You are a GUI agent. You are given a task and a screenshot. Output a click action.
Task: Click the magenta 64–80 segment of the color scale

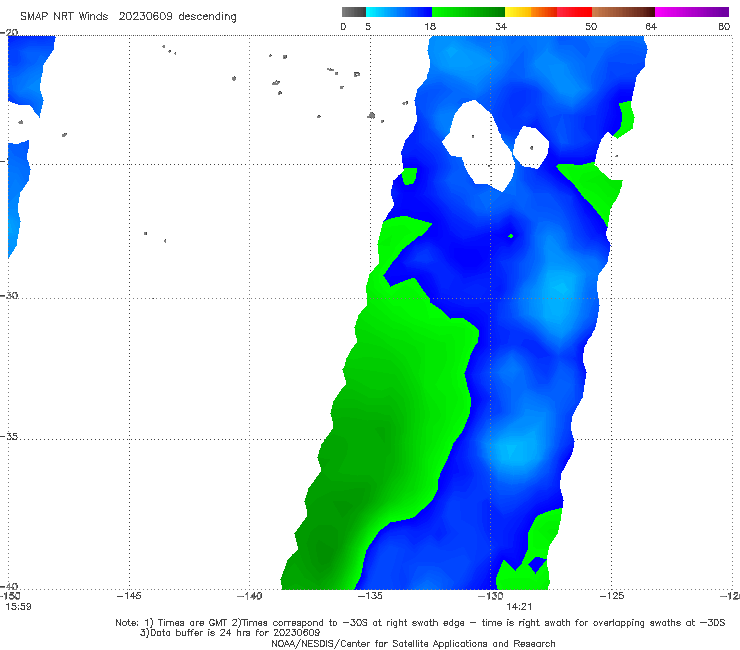click(x=692, y=12)
